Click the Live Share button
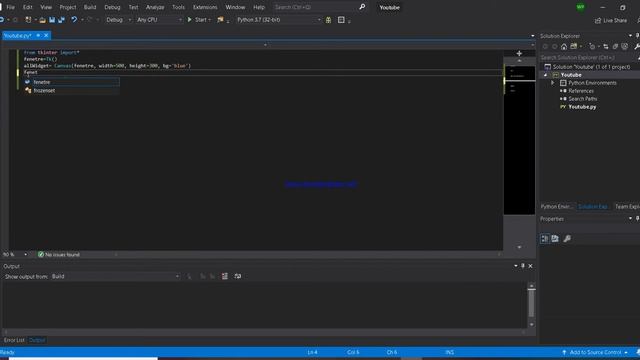The image size is (640, 360). [x=611, y=20]
